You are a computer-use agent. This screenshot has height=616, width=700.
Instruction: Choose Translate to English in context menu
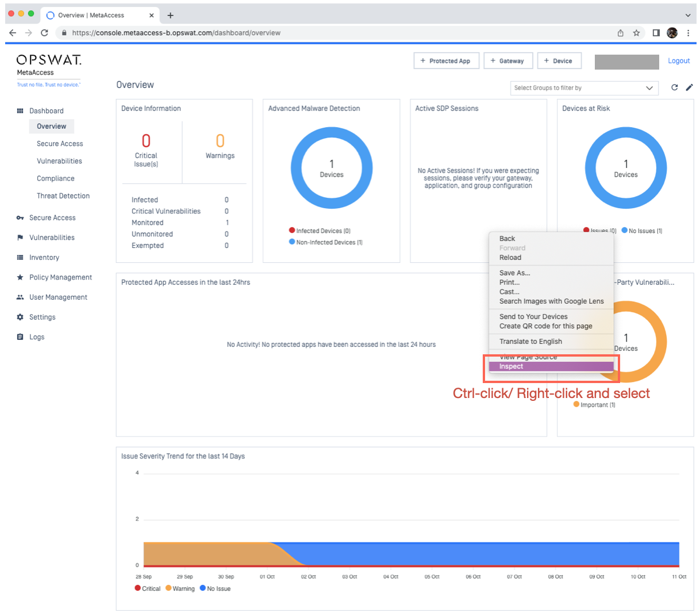551,342
